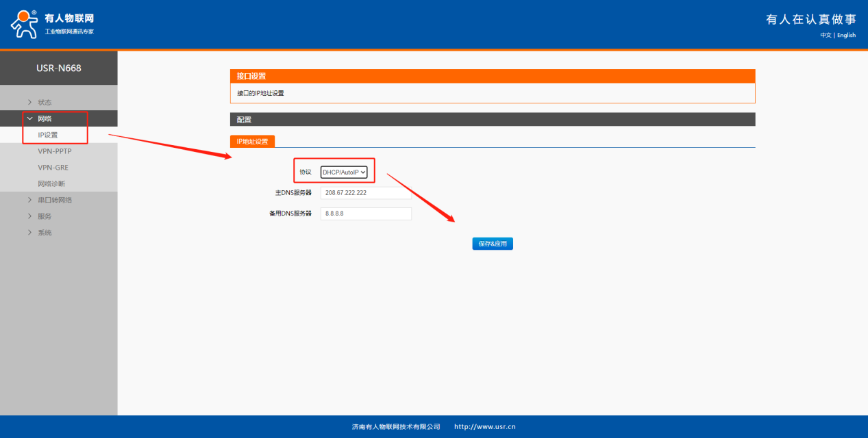This screenshot has height=438, width=868.
Task: Click the 接口设置 section header
Action: tap(251, 76)
